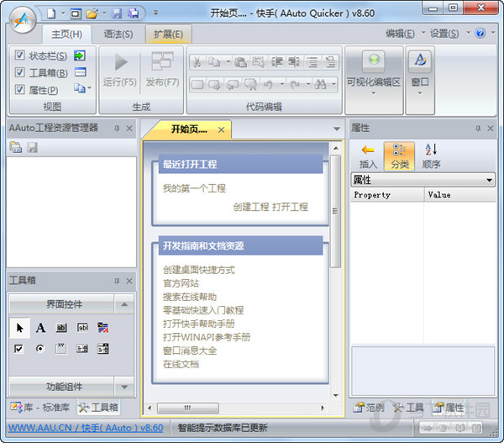Select the group box control in toolbox
Image resolution: width=504 pixels, height=443 pixels.
[61, 348]
